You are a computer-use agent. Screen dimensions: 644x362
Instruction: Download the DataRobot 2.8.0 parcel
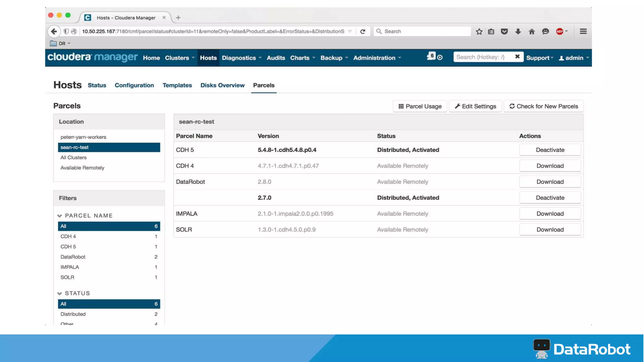(550, 182)
